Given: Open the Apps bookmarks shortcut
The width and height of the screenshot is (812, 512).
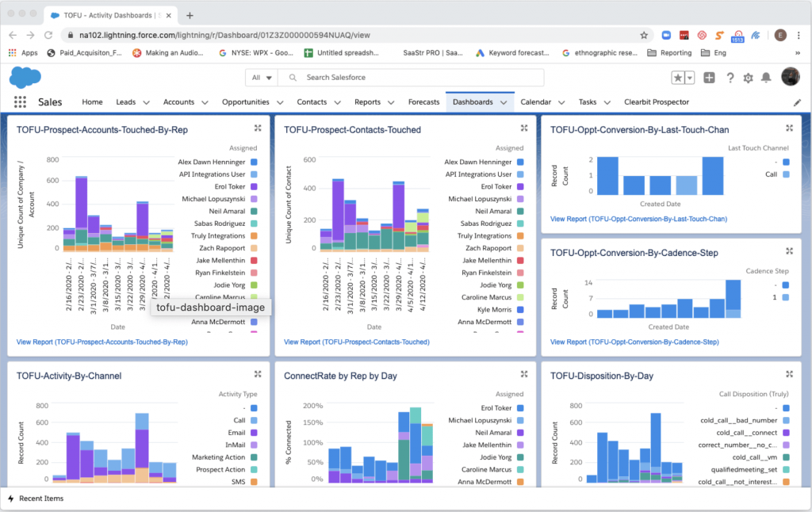Looking at the screenshot, I should point(23,53).
